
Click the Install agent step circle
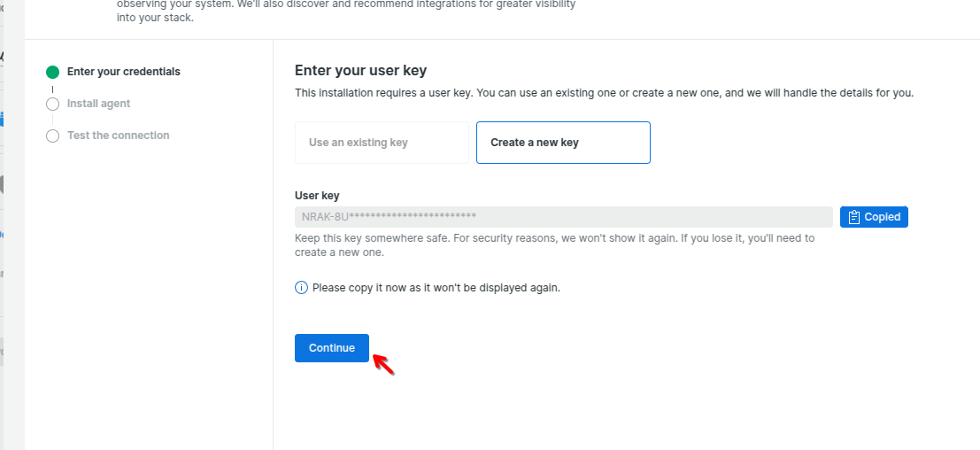[x=52, y=105]
